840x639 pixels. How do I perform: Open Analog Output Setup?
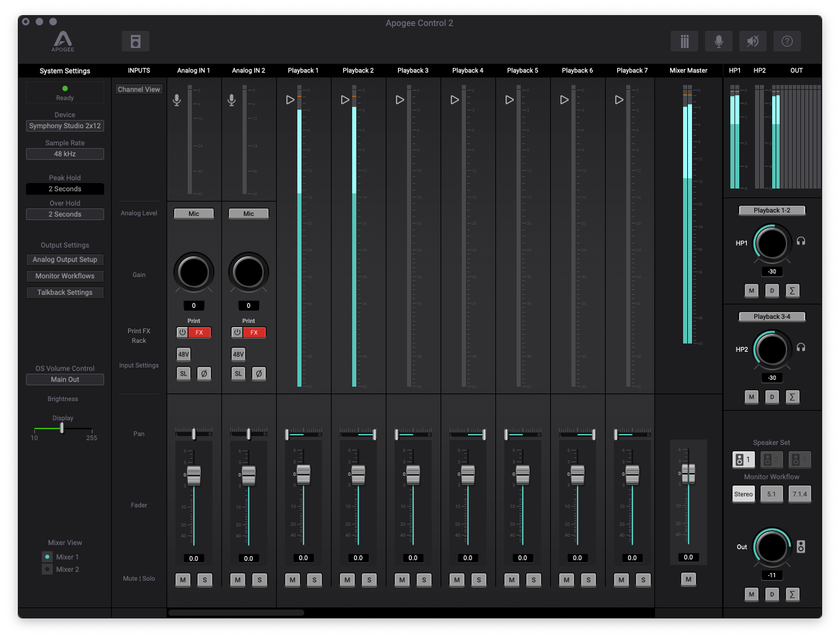(65, 260)
